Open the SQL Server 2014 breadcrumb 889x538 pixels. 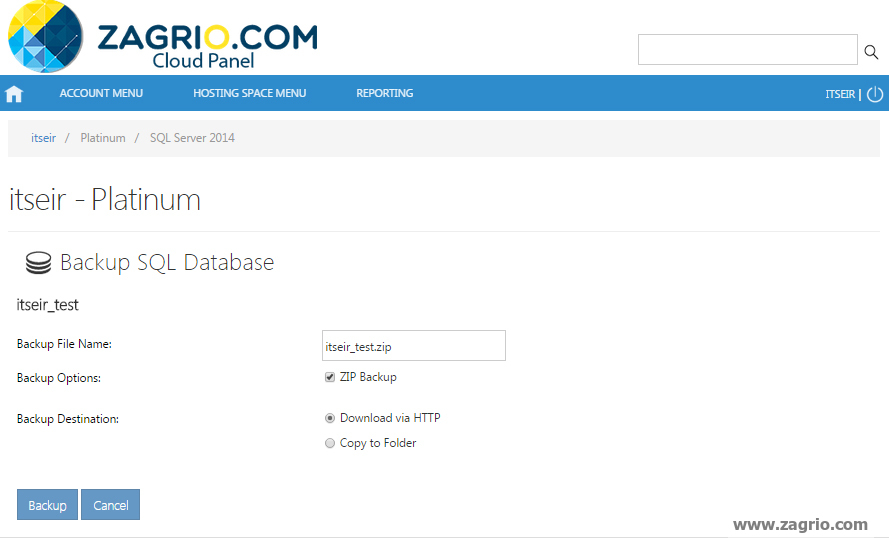pyautogui.click(x=192, y=138)
